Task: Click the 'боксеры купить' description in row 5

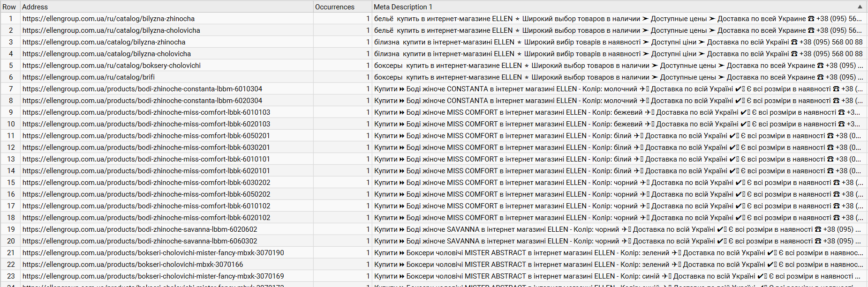Action: (619, 66)
